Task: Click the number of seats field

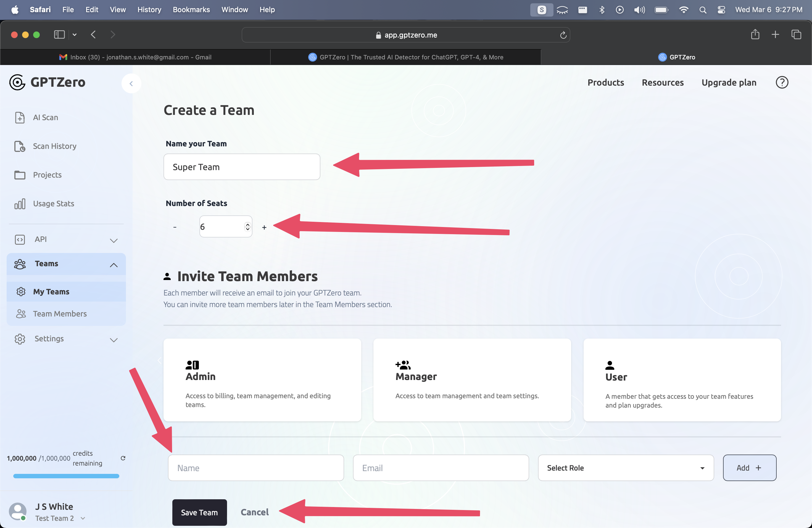Action: [x=226, y=226]
